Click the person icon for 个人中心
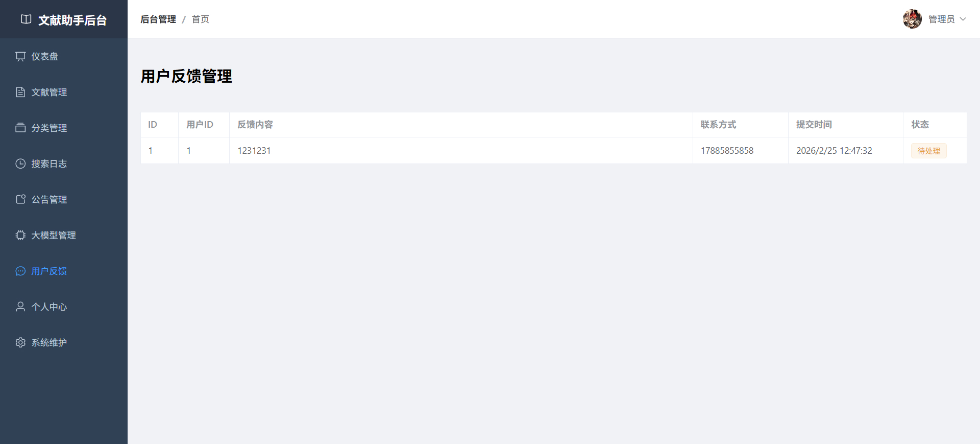980x444 pixels. coord(20,307)
